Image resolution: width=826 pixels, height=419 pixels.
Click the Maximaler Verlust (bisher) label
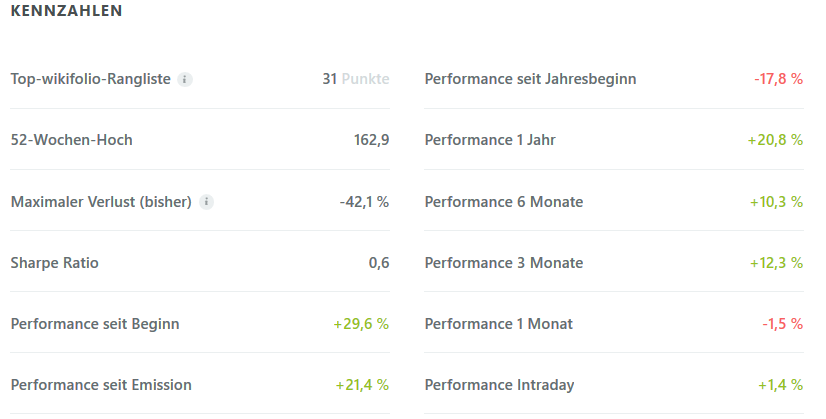coord(101,202)
